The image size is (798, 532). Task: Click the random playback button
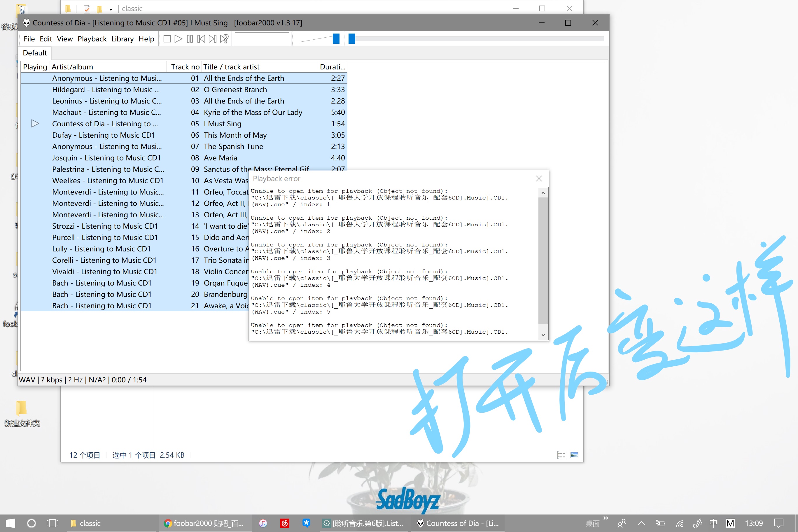[224, 39]
